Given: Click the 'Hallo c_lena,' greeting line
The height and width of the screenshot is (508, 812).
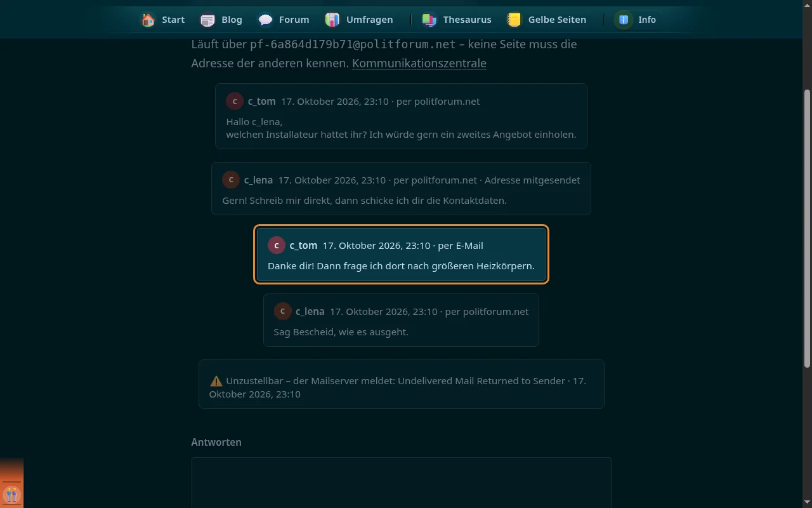Looking at the screenshot, I should tap(254, 122).
